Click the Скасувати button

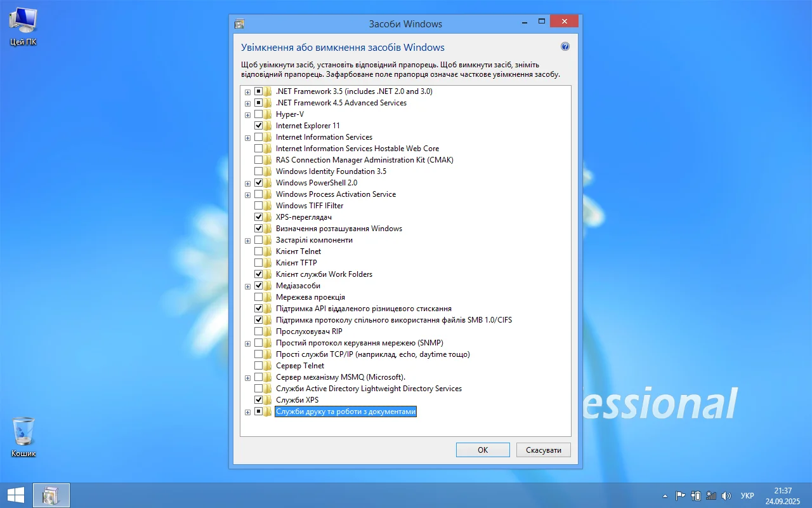click(543, 450)
